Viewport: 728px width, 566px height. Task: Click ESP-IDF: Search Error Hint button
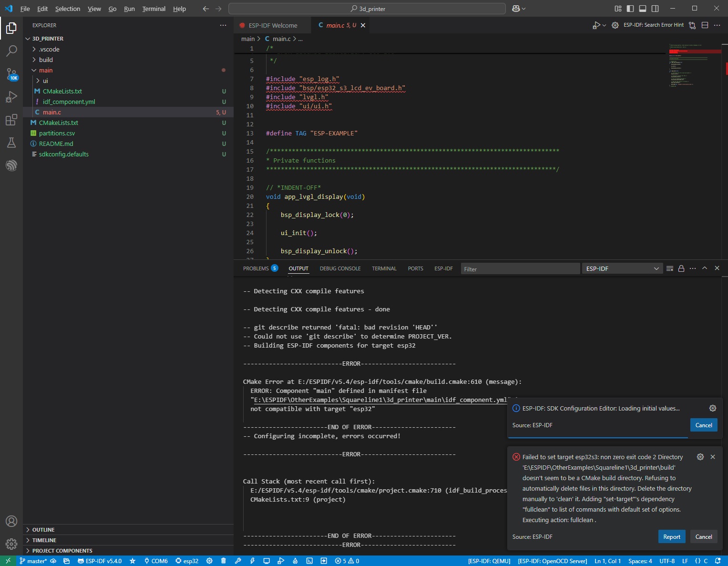pos(653,25)
